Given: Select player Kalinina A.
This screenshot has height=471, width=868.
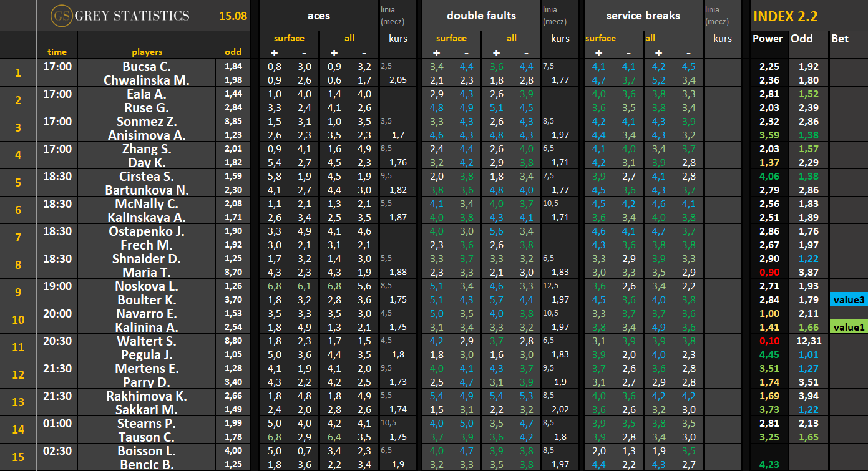Looking at the screenshot, I should (x=147, y=328).
